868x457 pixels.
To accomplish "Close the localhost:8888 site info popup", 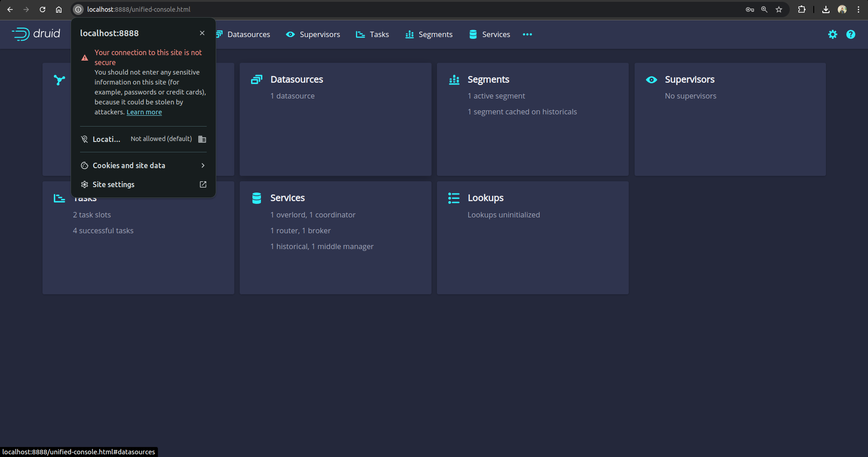I will (202, 33).
